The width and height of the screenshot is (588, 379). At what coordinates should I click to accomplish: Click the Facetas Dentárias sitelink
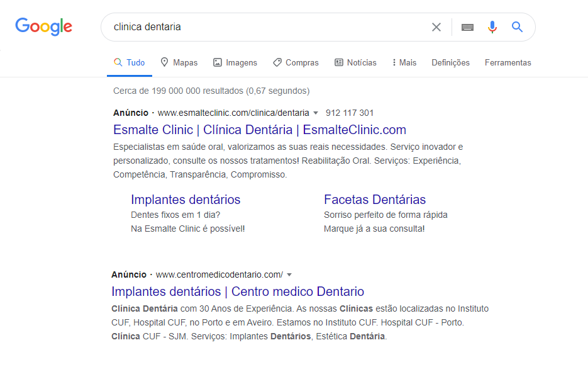click(x=375, y=200)
